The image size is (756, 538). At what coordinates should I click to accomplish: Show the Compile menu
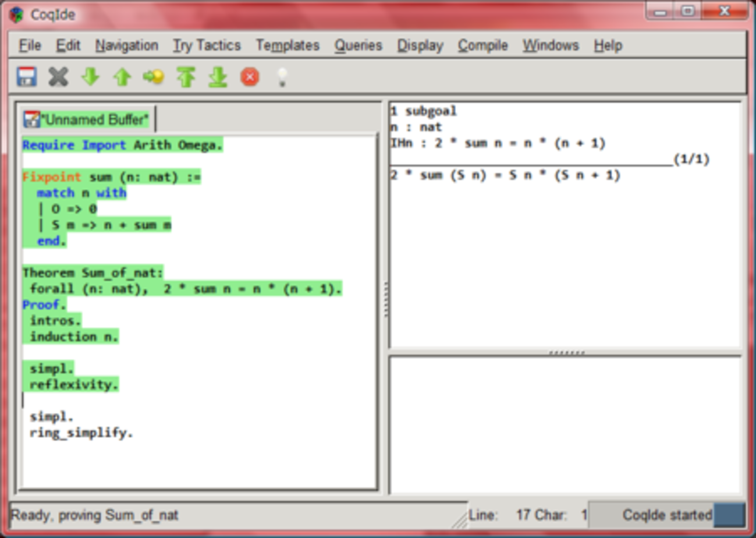pyautogui.click(x=482, y=45)
